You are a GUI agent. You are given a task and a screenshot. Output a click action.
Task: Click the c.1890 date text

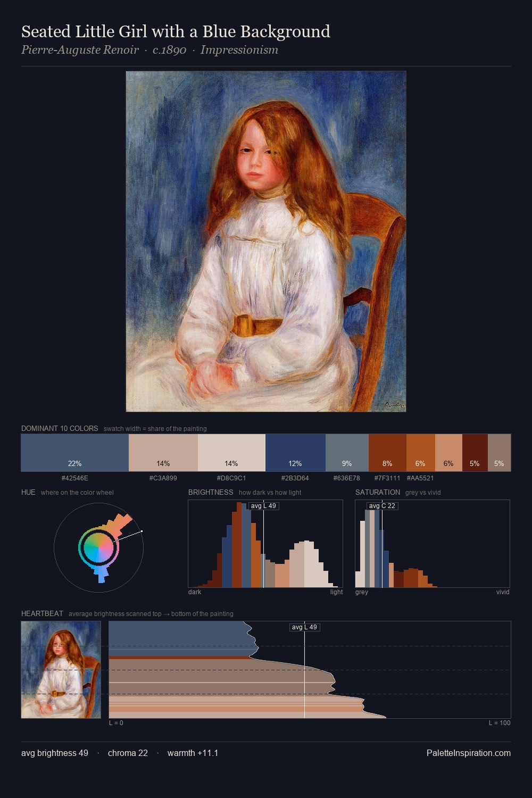pyautogui.click(x=170, y=50)
